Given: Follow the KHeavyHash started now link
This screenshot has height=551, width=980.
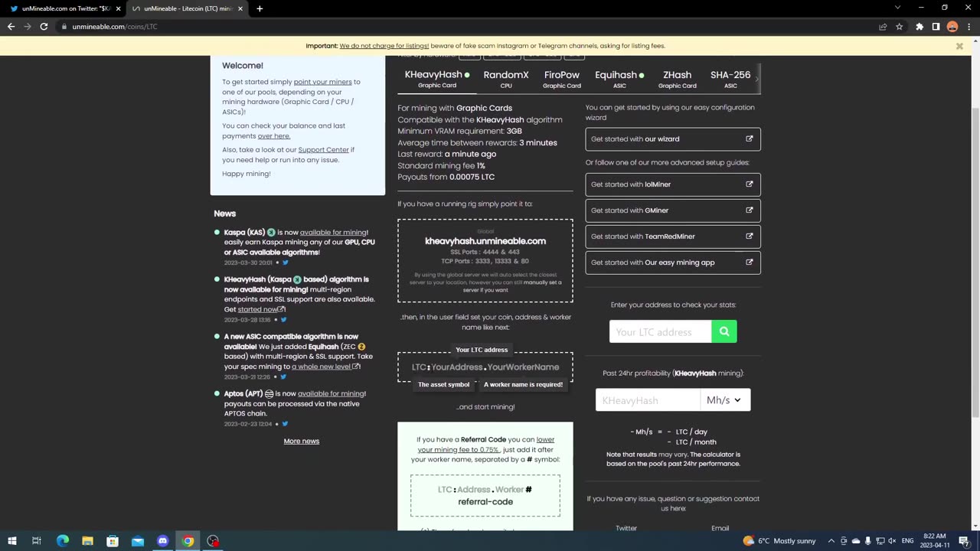Looking at the screenshot, I should point(261,309).
